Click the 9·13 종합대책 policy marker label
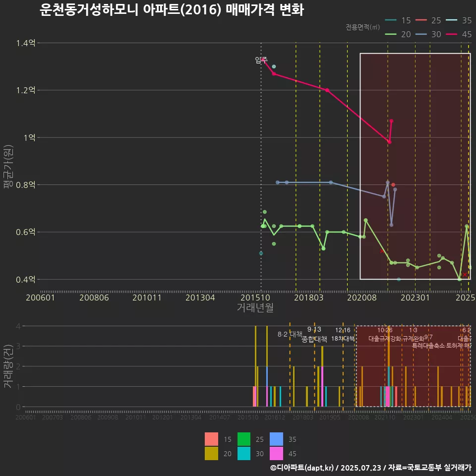 click(x=314, y=335)
